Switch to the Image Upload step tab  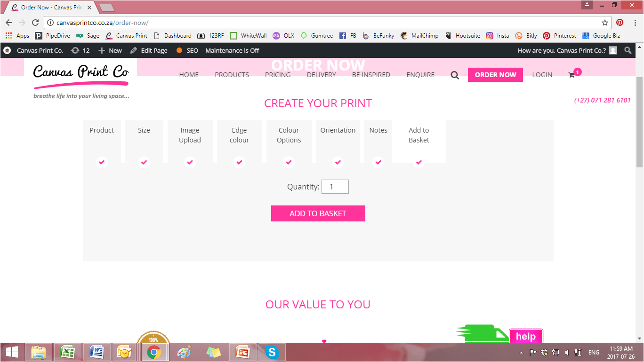pos(190,142)
